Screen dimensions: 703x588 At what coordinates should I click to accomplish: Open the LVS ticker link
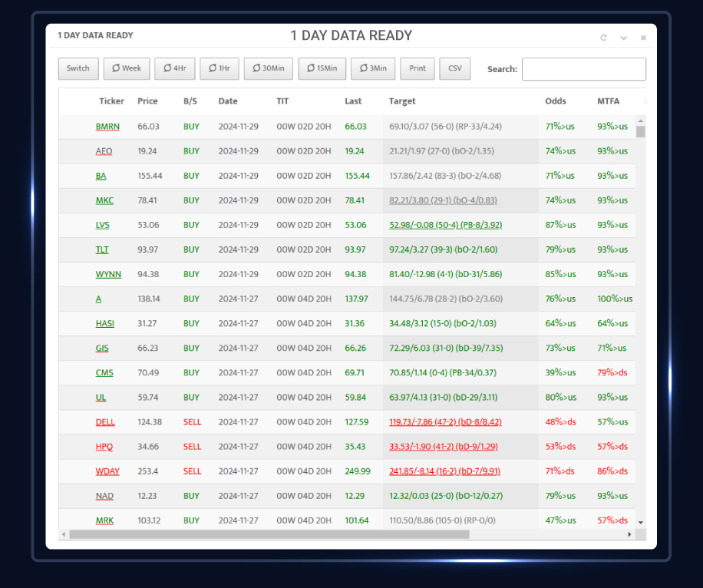point(102,225)
